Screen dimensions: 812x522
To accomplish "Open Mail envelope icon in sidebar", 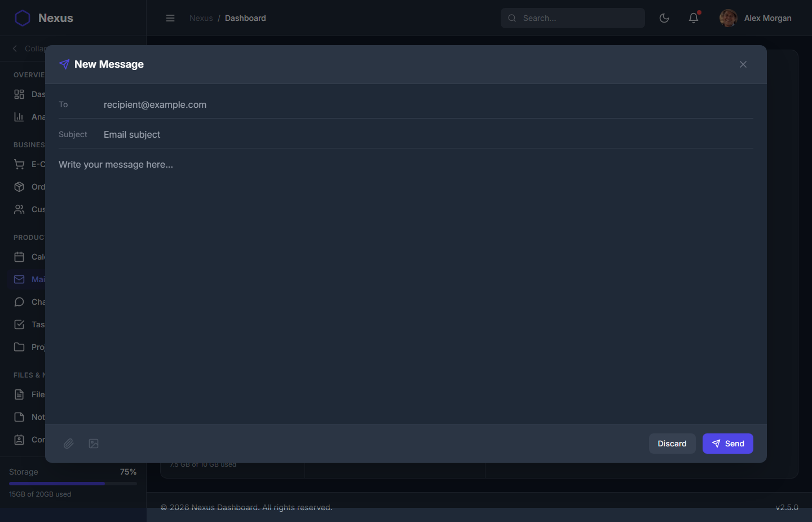I will pos(19,279).
